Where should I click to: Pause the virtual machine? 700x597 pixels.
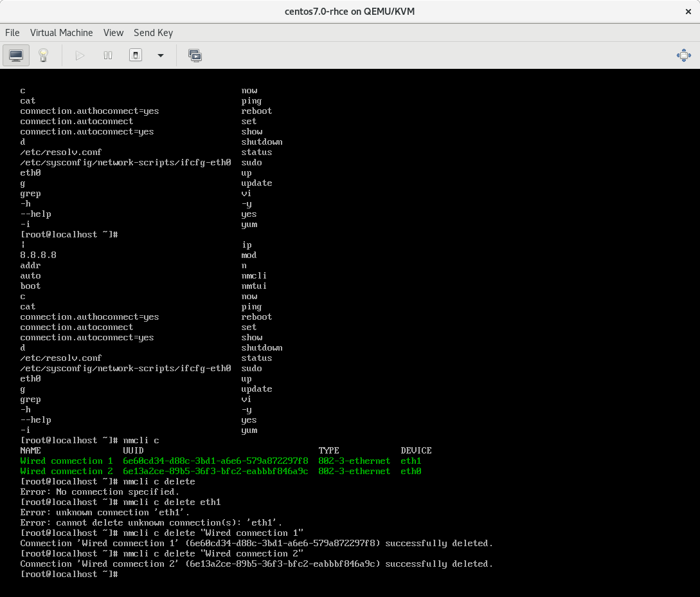[x=107, y=55]
